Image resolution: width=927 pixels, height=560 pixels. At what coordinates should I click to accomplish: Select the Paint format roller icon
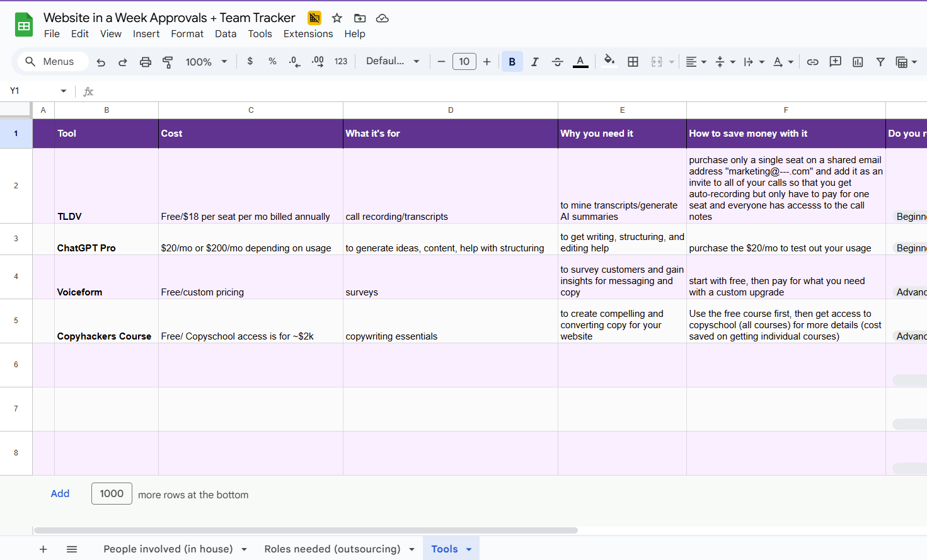point(168,62)
